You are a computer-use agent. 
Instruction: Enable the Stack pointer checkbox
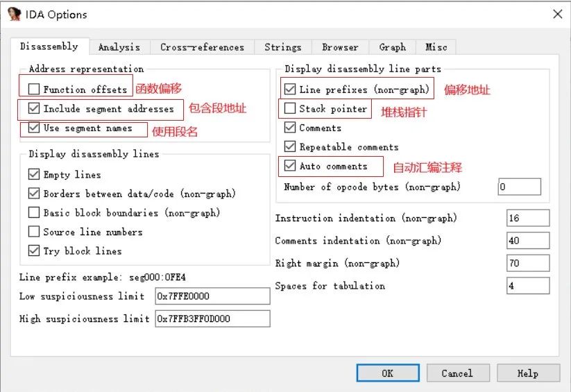pyautogui.click(x=290, y=108)
